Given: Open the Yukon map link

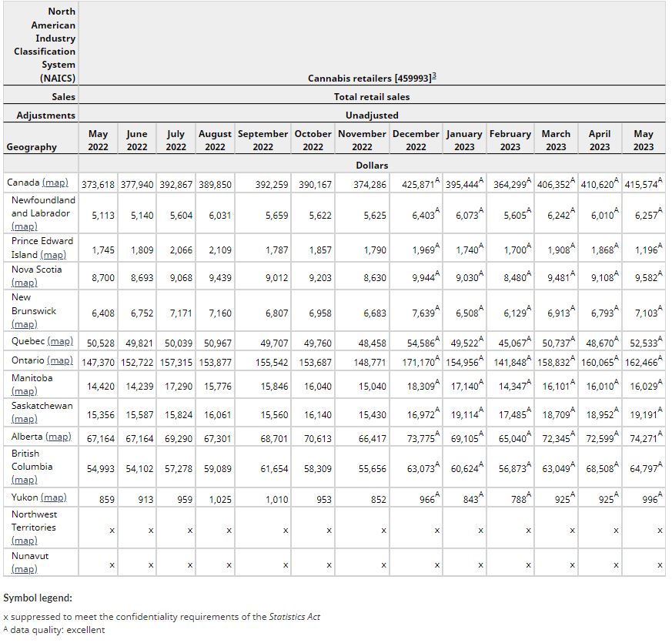Looking at the screenshot, I should click(x=53, y=497).
